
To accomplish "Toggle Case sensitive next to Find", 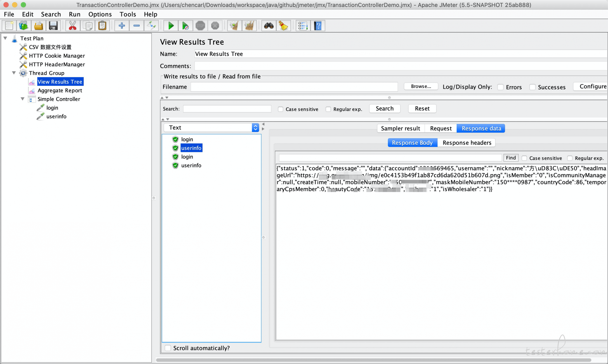I will [x=524, y=158].
